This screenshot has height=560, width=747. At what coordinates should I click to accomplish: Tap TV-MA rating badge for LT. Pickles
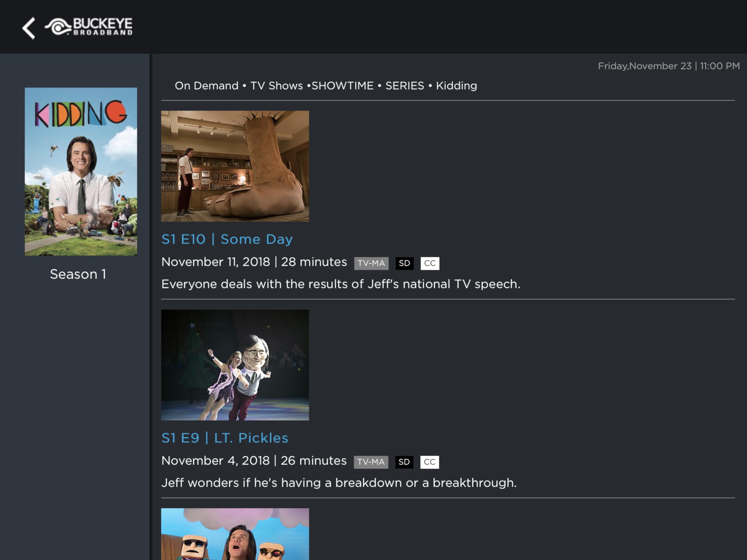tap(371, 462)
